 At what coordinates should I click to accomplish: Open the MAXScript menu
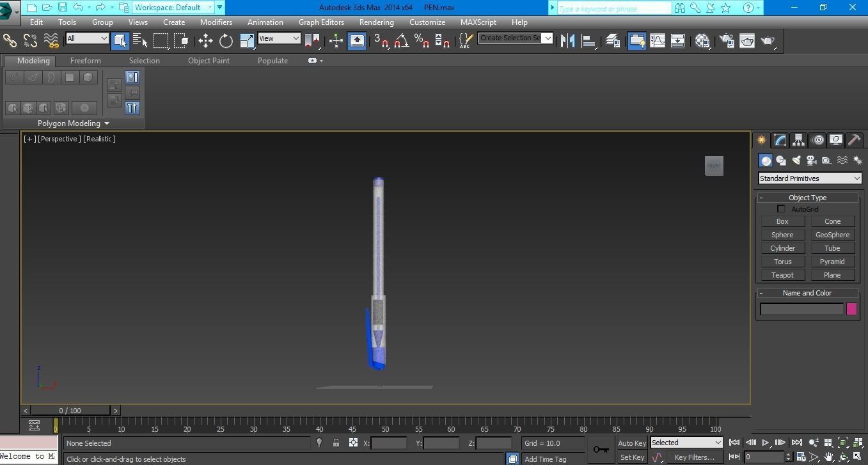click(478, 22)
